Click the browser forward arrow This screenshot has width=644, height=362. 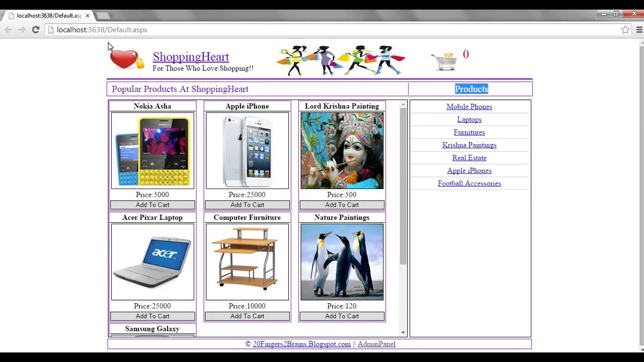22,30
